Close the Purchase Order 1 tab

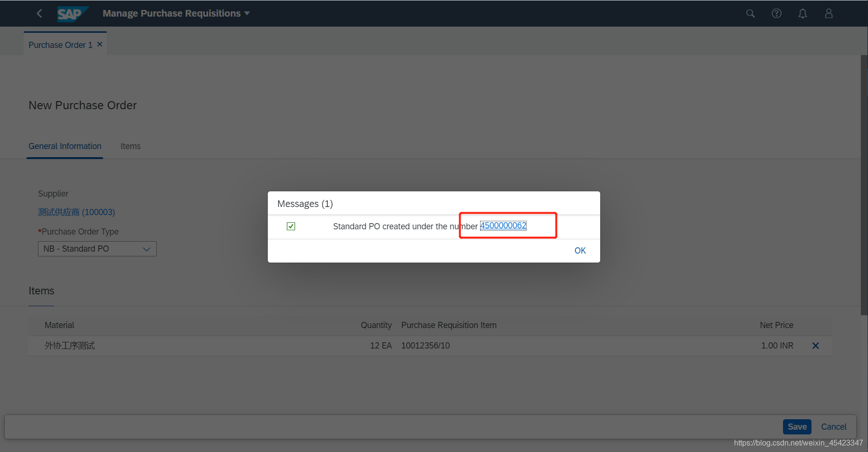pos(100,44)
